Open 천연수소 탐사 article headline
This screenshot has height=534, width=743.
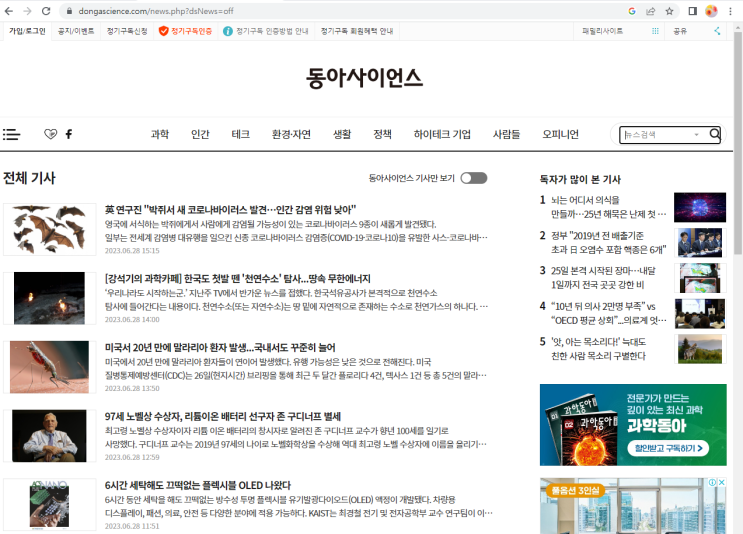coord(237,278)
